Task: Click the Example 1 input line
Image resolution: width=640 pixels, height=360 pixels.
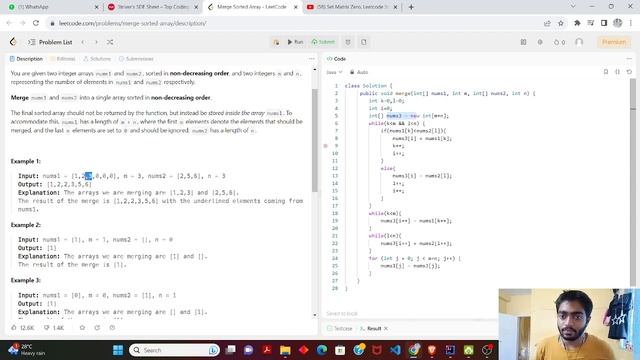Action: coord(122,176)
